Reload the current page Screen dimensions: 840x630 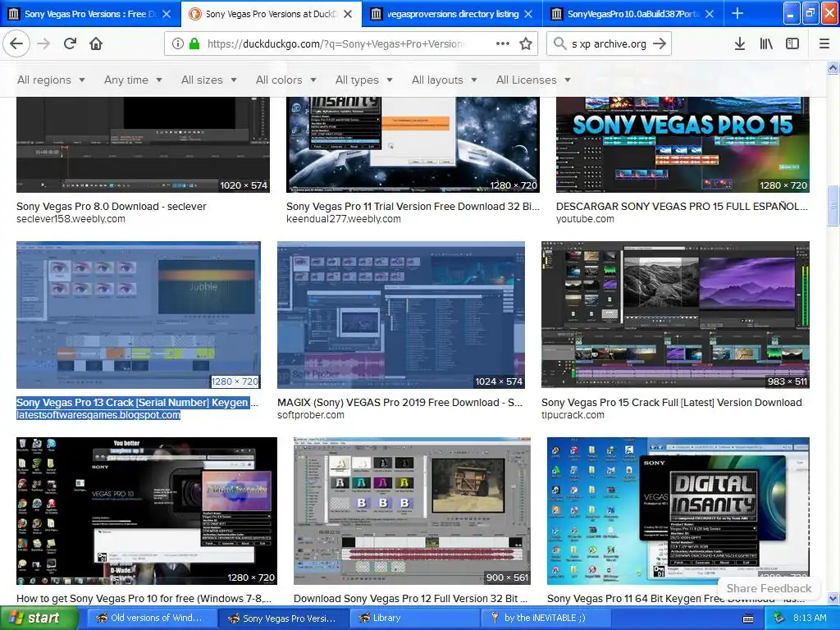point(70,44)
